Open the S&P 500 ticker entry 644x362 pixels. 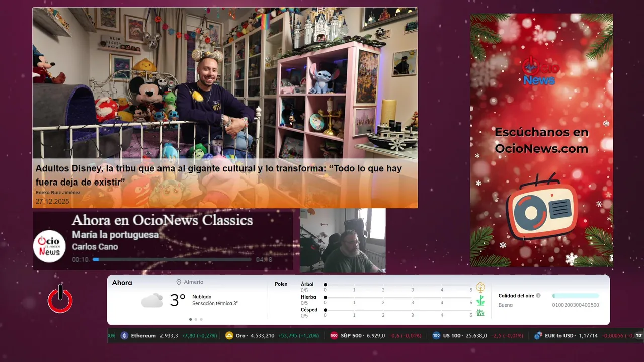(376, 336)
